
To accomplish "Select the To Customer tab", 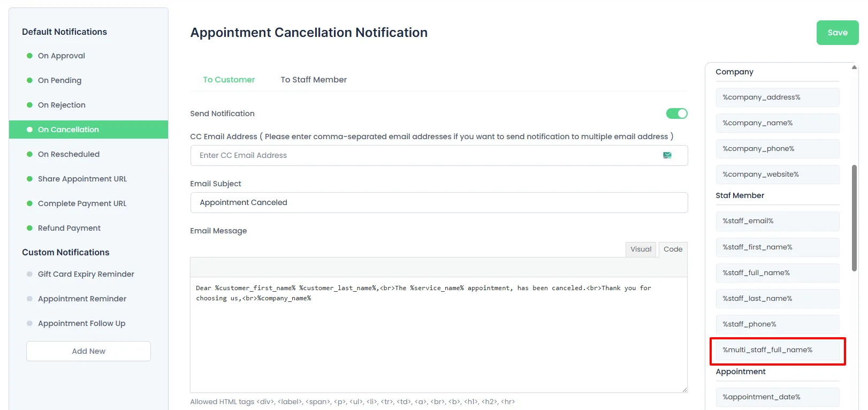I will (229, 80).
